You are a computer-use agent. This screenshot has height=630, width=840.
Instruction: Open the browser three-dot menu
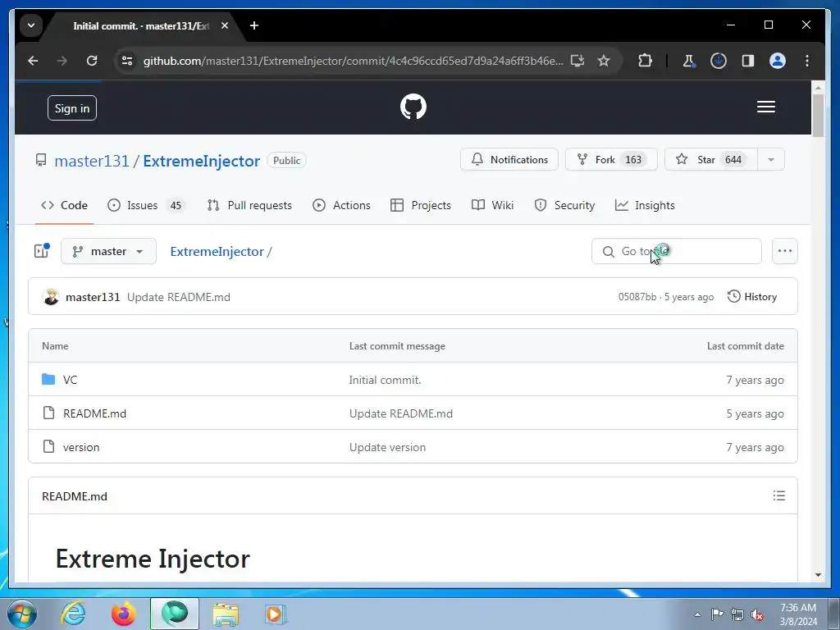[x=807, y=61]
